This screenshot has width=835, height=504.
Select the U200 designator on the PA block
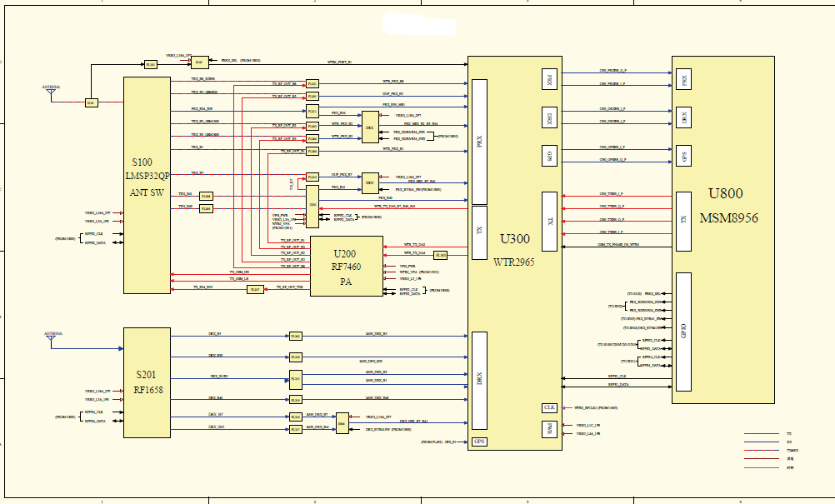[344, 254]
